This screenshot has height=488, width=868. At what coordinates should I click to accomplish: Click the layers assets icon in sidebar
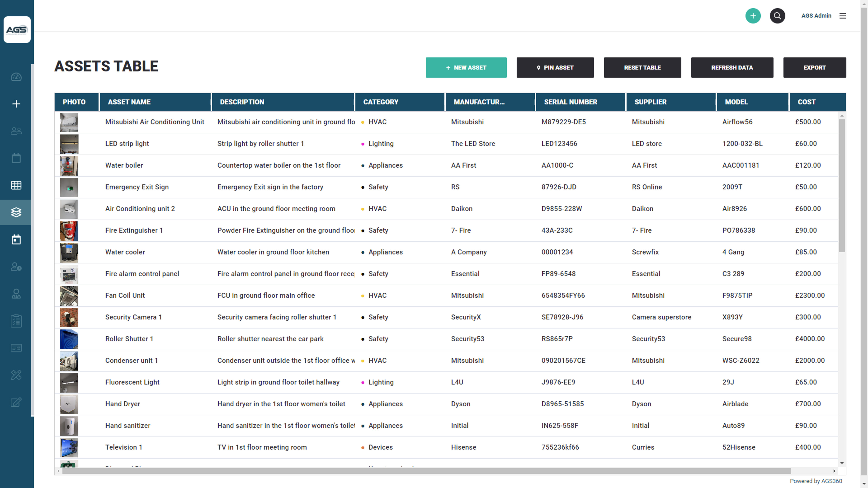(16, 212)
